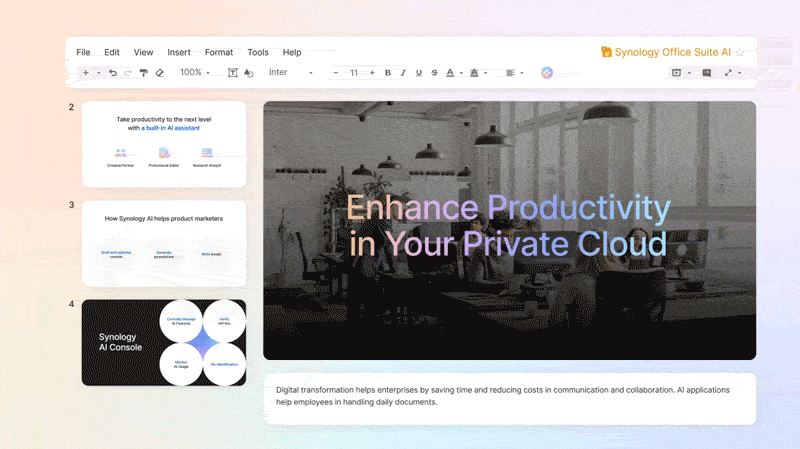Viewport: 800px width, 449px height.
Task: Select slide 2 thumbnail about AI assistant
Action: 164,144
